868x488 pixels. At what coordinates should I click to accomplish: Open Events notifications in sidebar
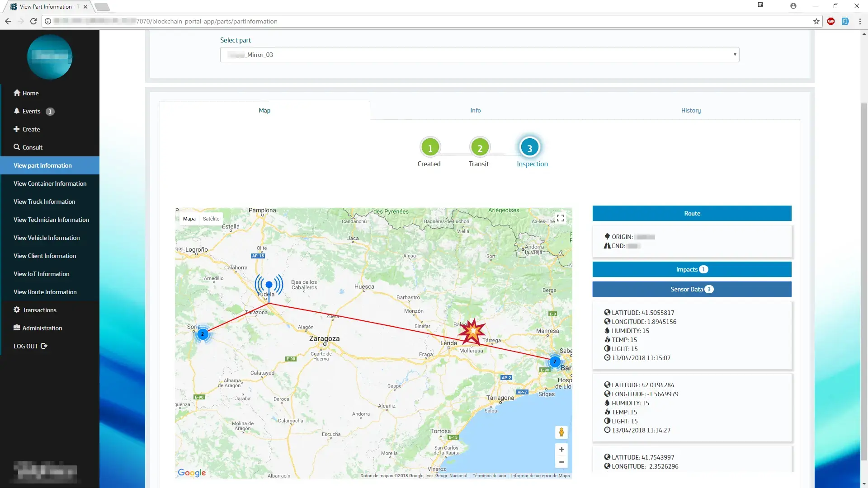point(32,111)
